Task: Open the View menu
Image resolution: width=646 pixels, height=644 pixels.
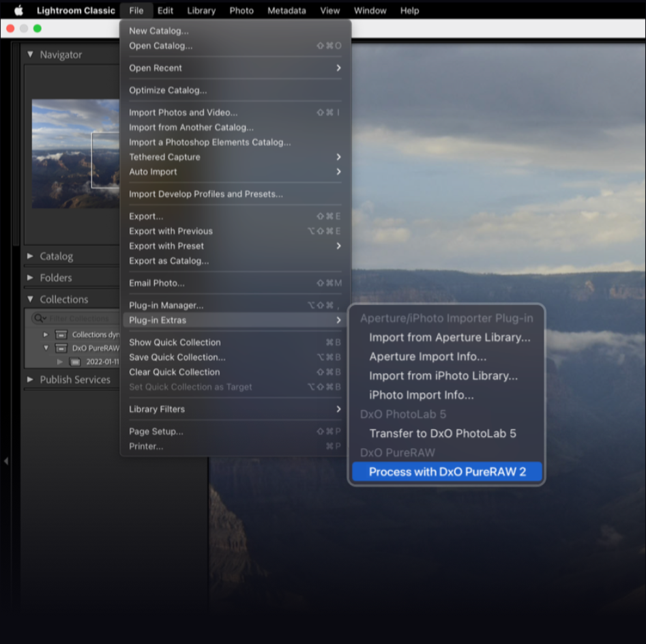Action: 330,11
